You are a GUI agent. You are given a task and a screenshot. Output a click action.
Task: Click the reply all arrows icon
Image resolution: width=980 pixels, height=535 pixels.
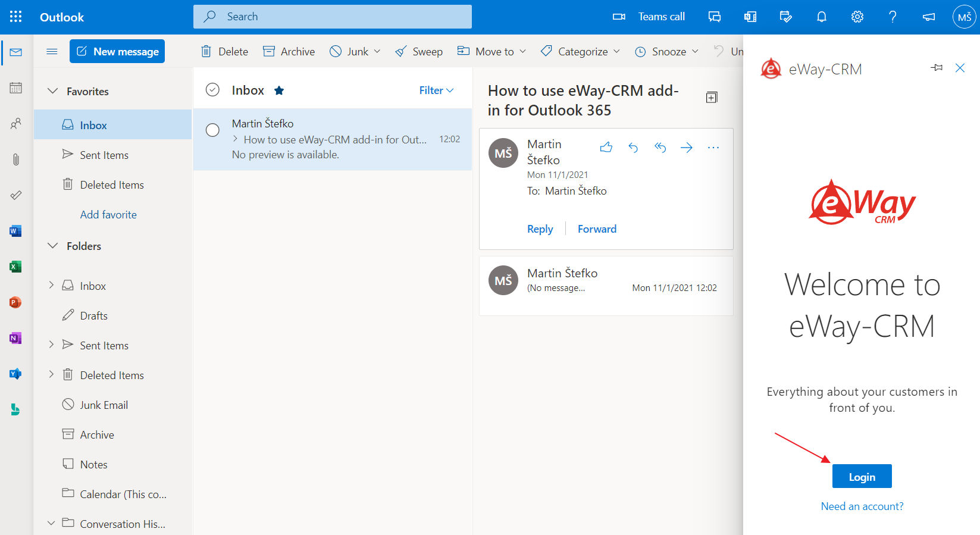click(x=660, y=147)
